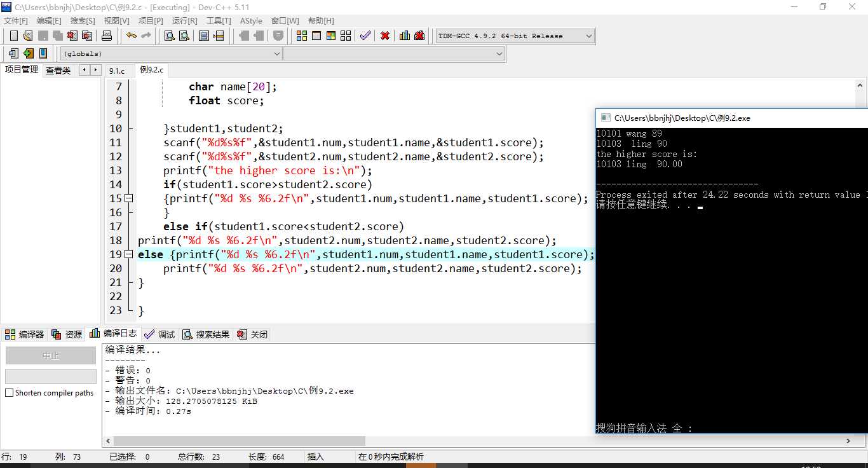
Task: Click the Indent toolbar icon
Action: 243,36
